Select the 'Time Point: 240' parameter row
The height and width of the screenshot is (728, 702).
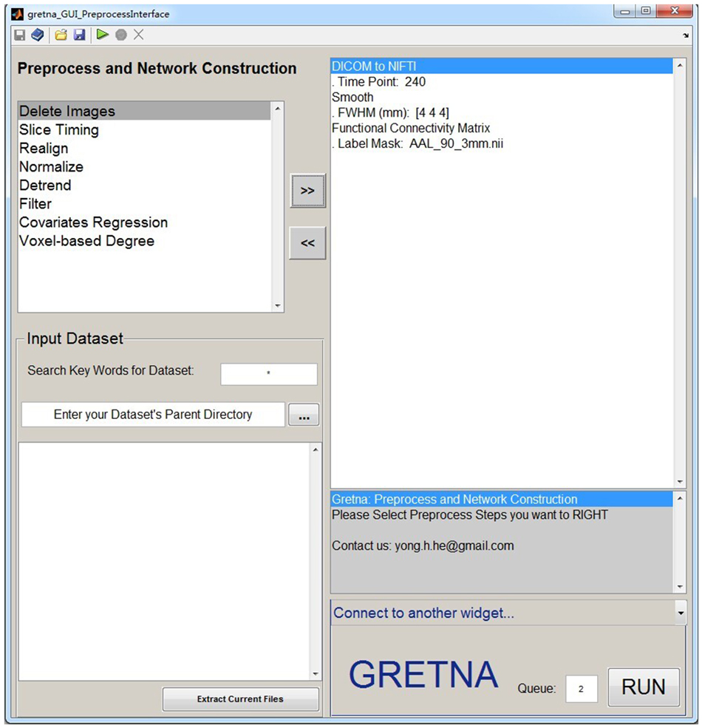click(502, 82)
